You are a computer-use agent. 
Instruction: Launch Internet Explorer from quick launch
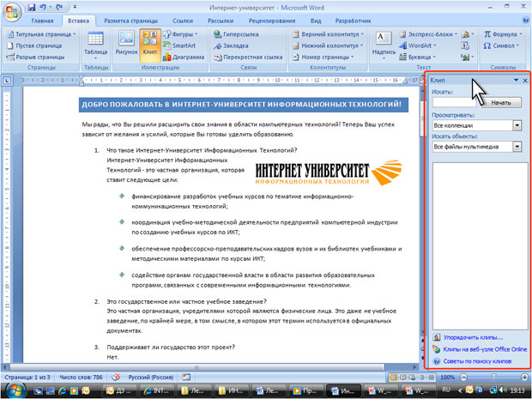63,390
